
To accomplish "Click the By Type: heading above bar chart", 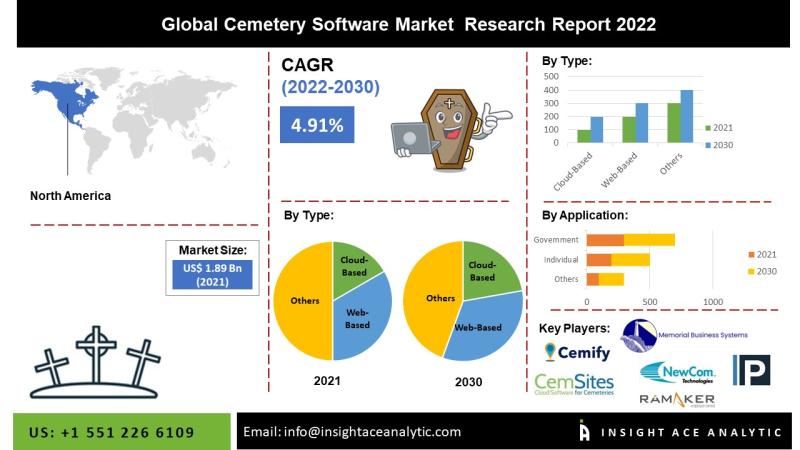I will [x=567, y=61].
